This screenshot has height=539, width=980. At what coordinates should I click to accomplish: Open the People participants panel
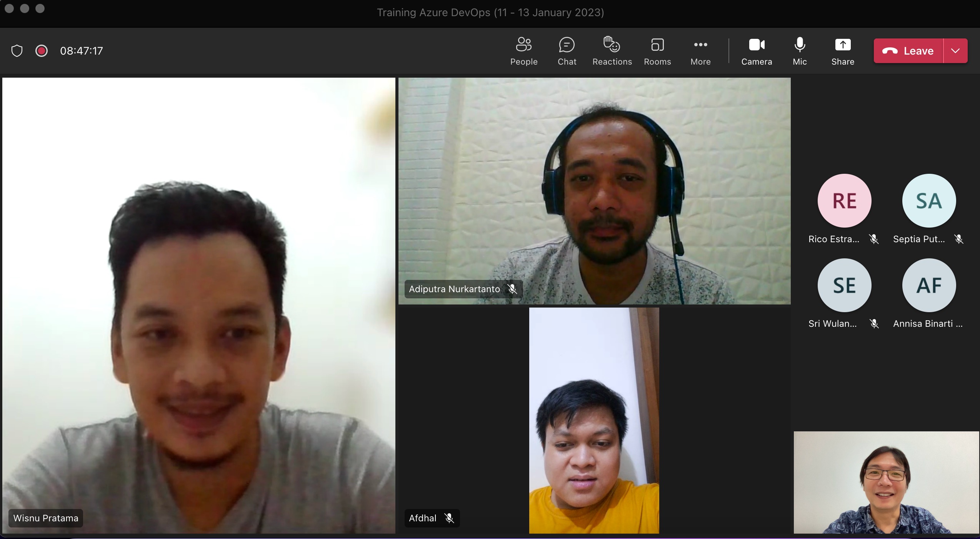[523, 51]
